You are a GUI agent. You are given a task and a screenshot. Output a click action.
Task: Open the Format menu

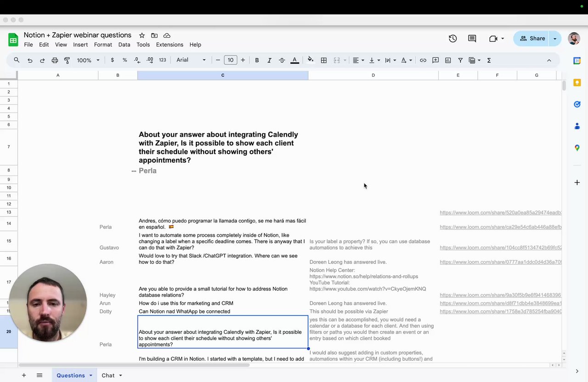point(103,45)
